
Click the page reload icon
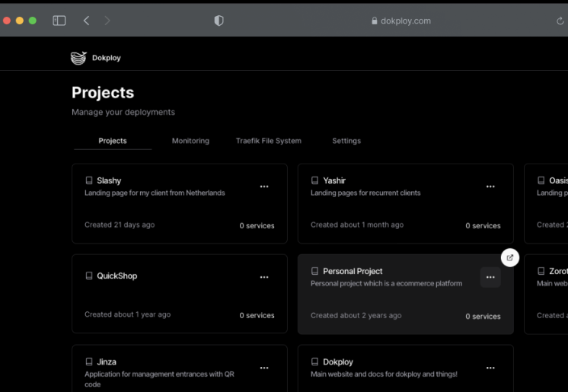click(560, 21)
